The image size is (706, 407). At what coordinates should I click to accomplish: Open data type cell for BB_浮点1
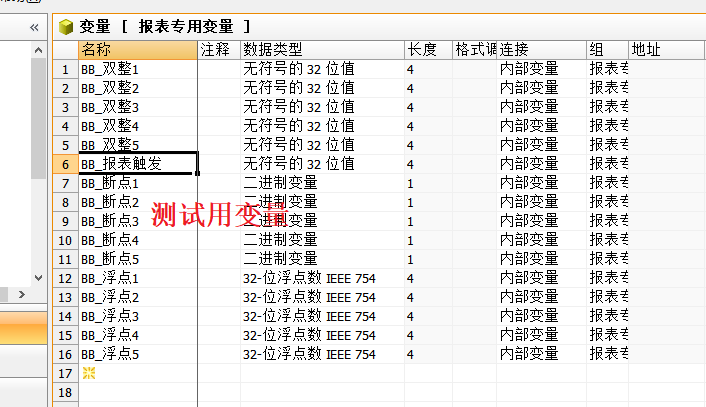point(321,278)
